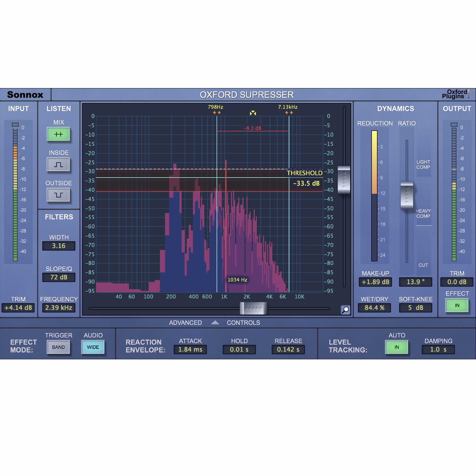The image size is (476, 476).
Task: Collapse ADVANCED CONTROLS triangle expander
Action: [x=215, y=322]
